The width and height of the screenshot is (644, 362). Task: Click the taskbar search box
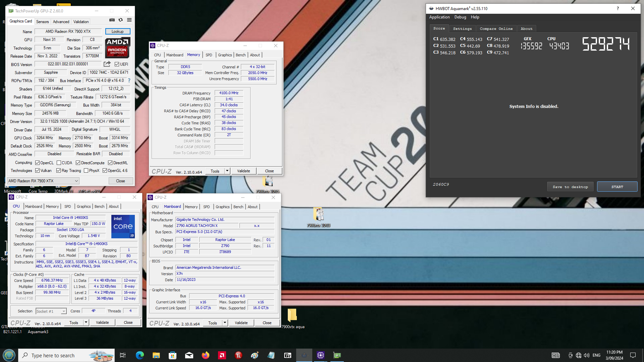coord(66,355)
